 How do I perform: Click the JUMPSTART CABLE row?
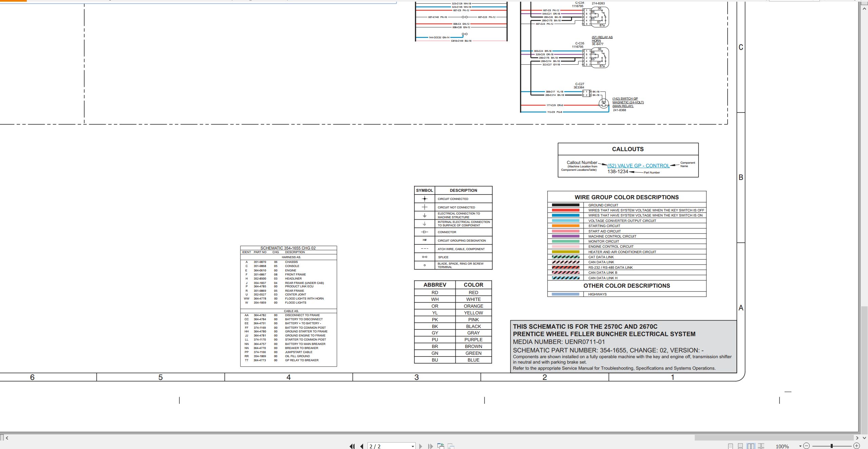coord(289,352)
